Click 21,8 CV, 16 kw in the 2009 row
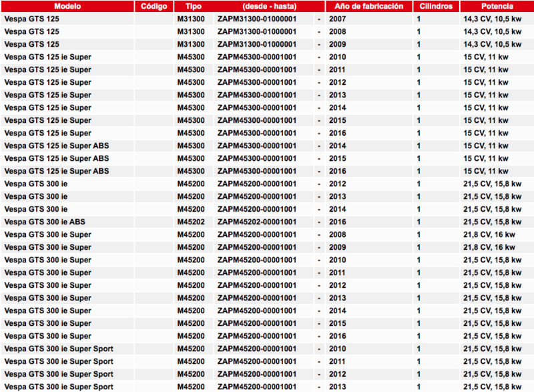 (x=489, y=247)
